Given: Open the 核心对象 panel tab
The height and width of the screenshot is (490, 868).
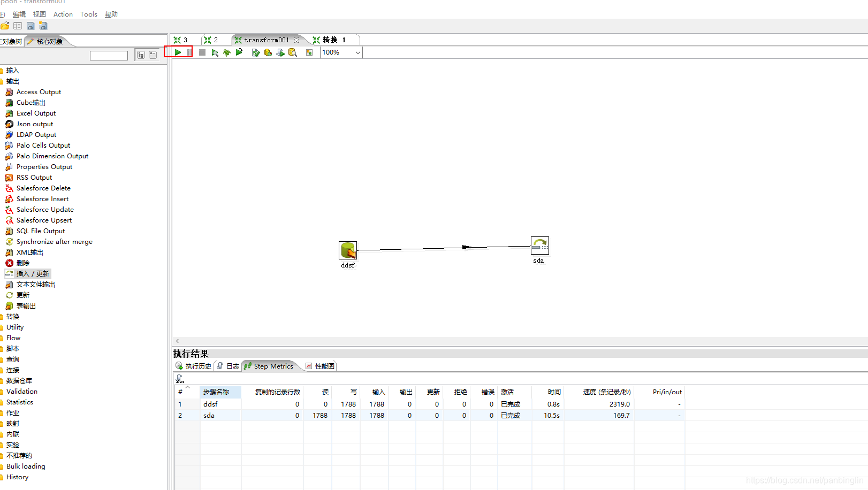Looking at the screenshot, I should [x=45, y=41].
